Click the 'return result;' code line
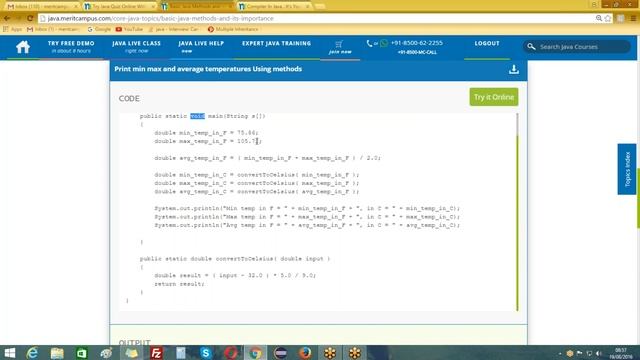Image resolution: width=640 pixels, height=360 pixels. (x=179, y=284)
